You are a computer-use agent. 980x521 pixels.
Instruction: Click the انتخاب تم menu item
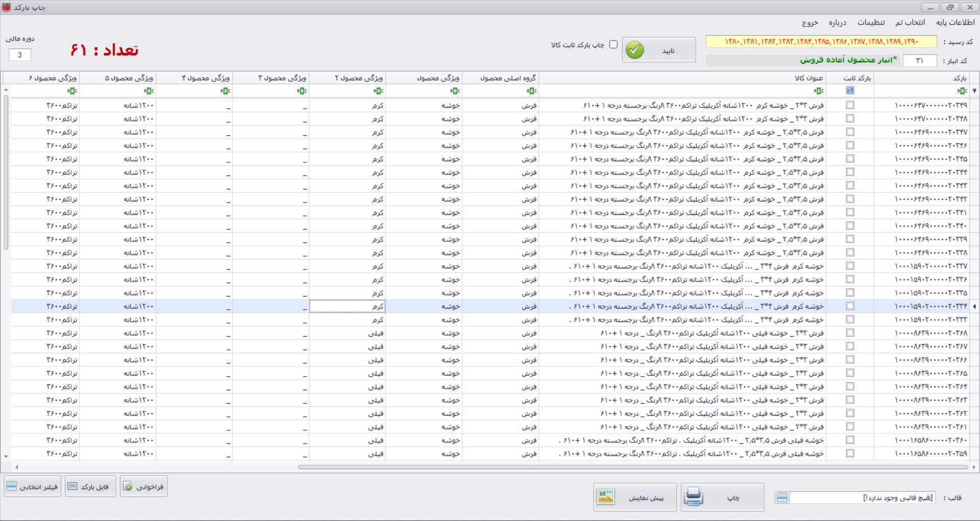click(x=910, y=22)
